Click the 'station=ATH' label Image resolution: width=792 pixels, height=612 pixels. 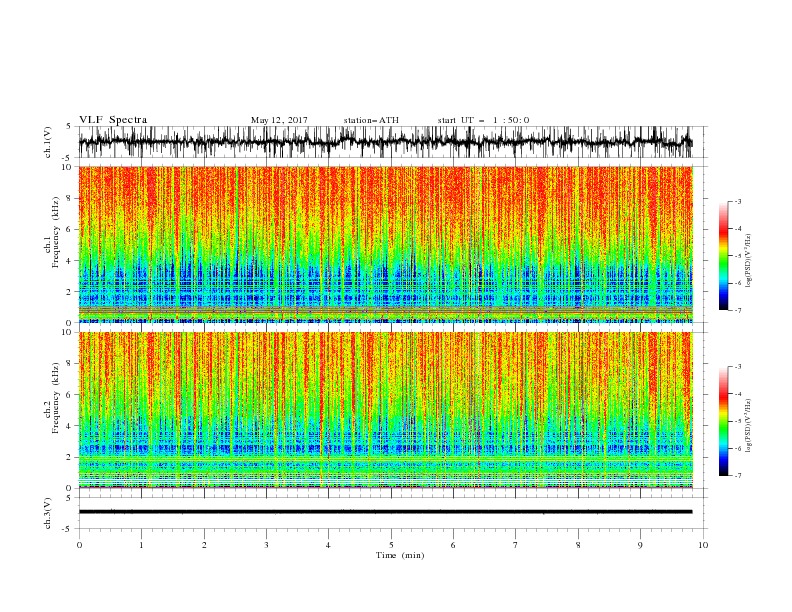(371, 120)
